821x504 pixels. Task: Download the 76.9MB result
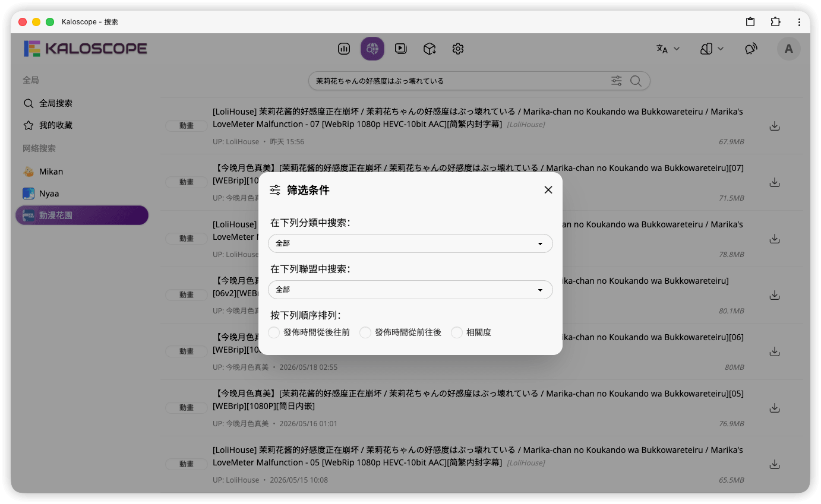pyautogui.click(x=774, y=408)
